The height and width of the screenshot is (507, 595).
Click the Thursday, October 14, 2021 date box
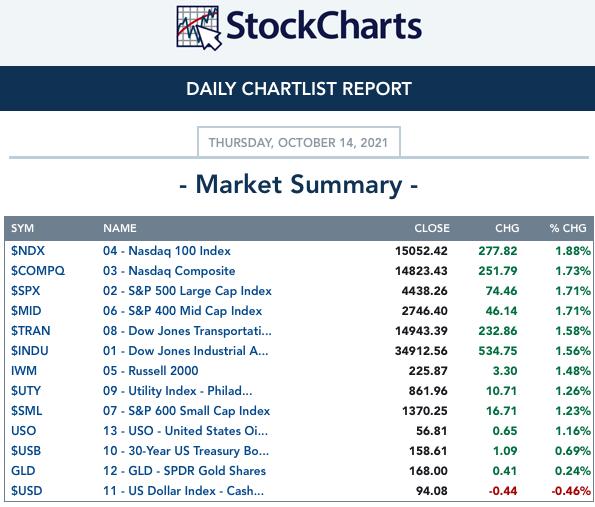[299, 142]
